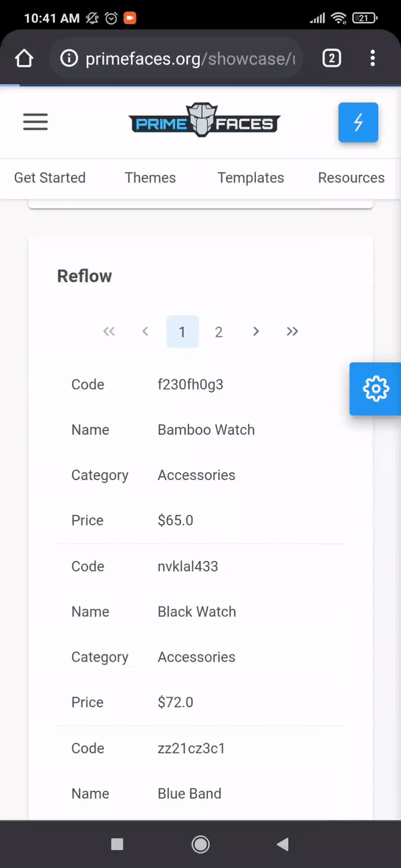The image size is (401, 868).
Task: Select page 1 in the Reflow paginator
Action: [182, 331]
